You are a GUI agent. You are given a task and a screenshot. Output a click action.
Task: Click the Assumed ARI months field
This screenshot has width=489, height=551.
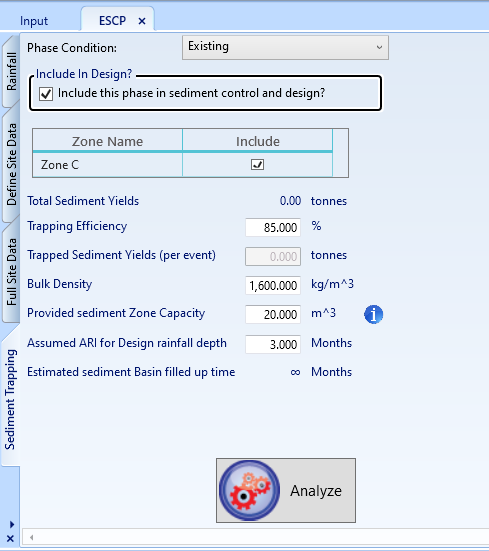point(273,344)
